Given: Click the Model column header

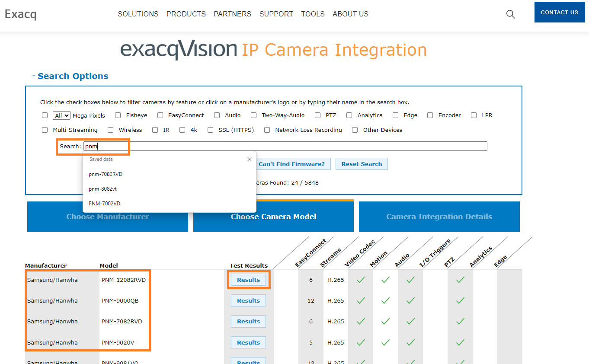Looking at the screenshot, I should (109, 265).
